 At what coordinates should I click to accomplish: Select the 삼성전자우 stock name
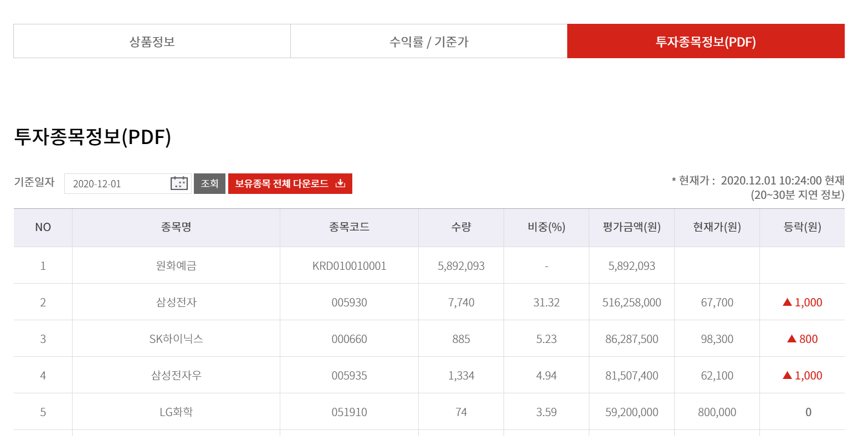coord(176,376)
